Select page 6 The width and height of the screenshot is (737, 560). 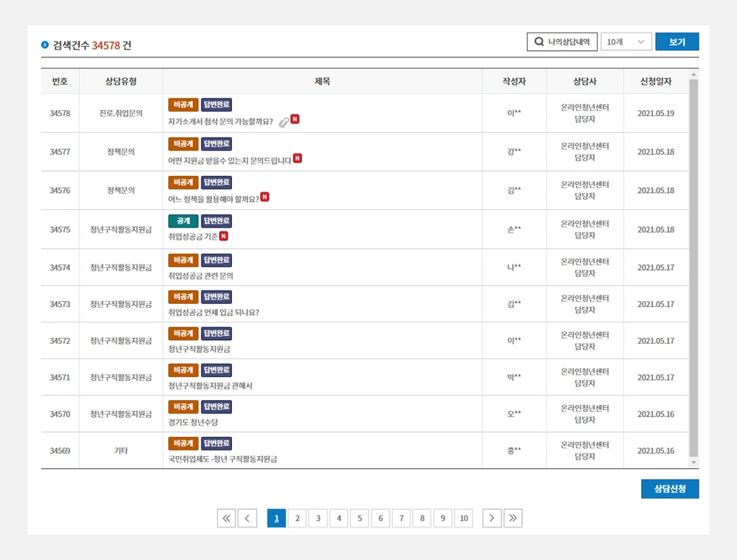point(381,518)
